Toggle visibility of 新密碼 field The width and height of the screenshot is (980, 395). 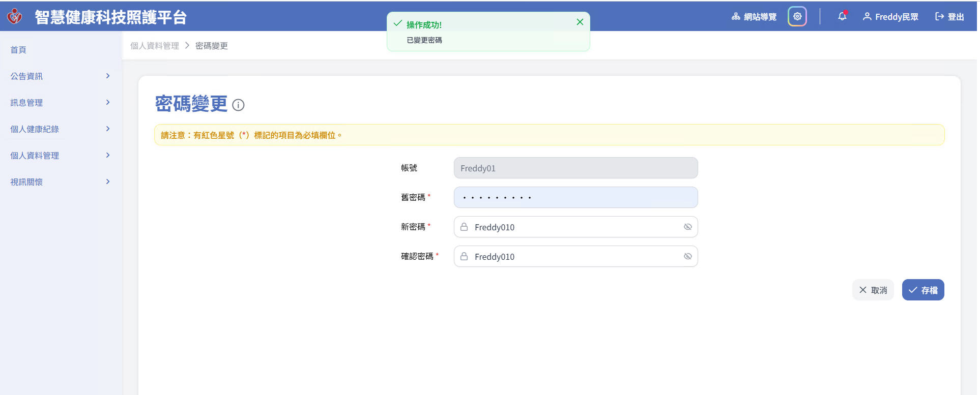[687, 227]
